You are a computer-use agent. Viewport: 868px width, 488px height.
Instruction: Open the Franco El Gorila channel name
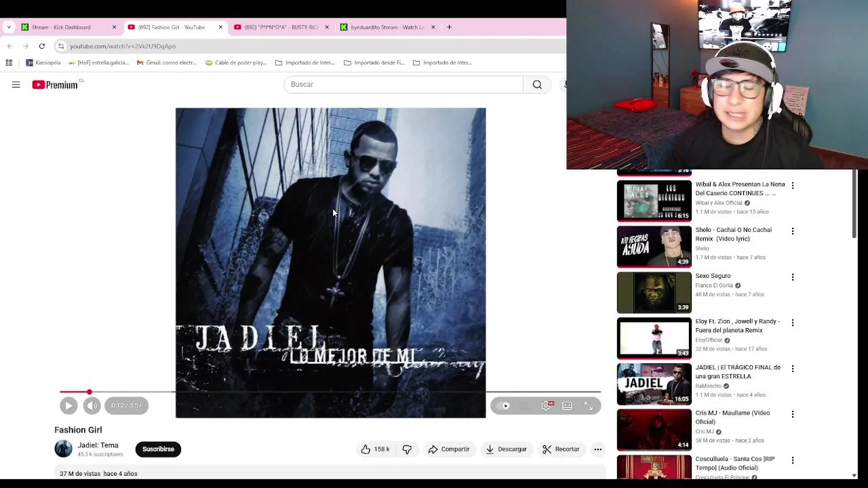(714, 285)
